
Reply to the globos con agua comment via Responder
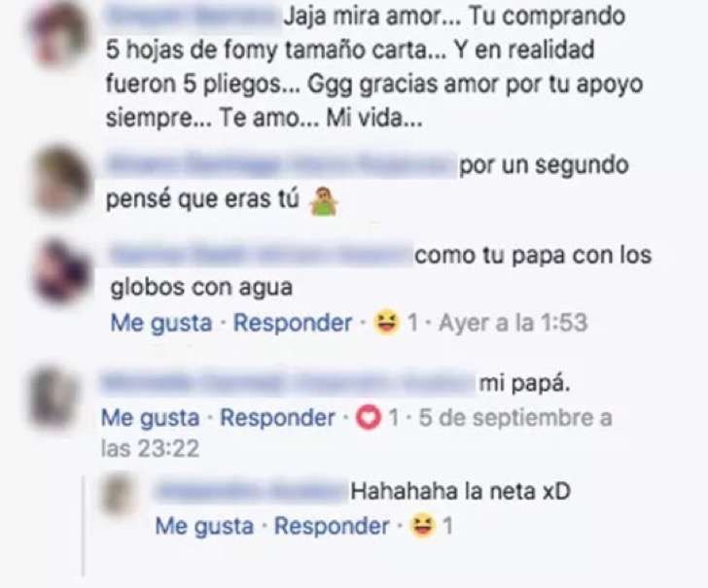tap(293, 323)
